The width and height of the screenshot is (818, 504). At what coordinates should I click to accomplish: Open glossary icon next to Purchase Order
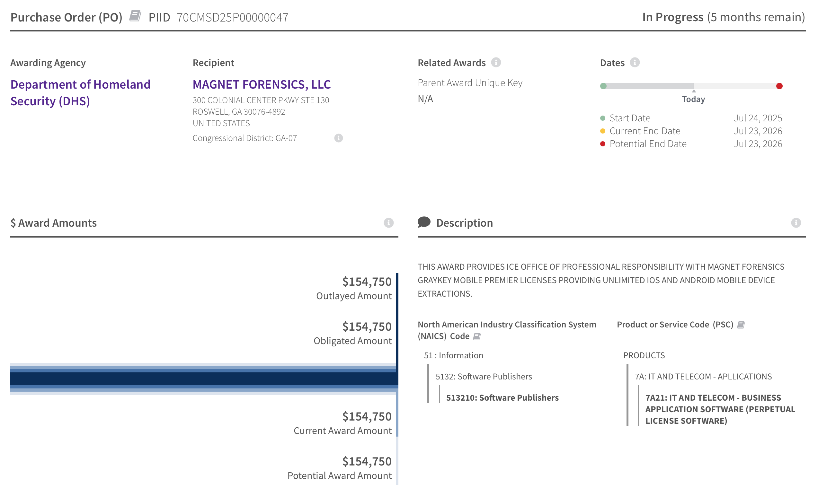135,16
